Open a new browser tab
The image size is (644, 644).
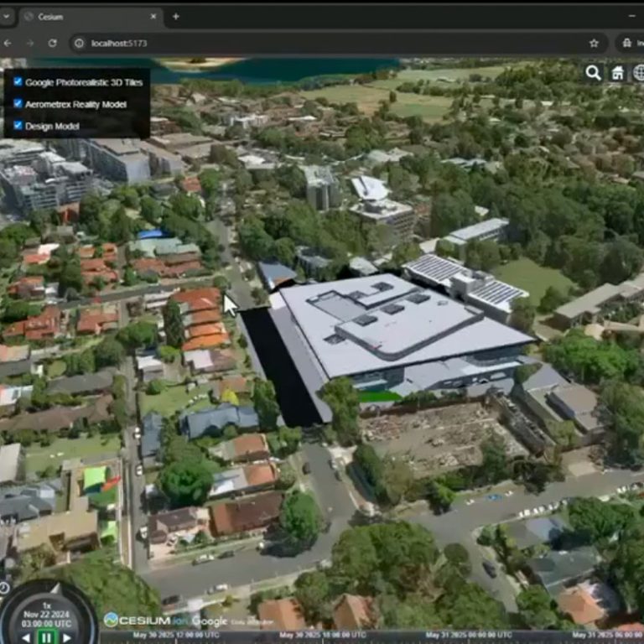[x=176, y=16]
